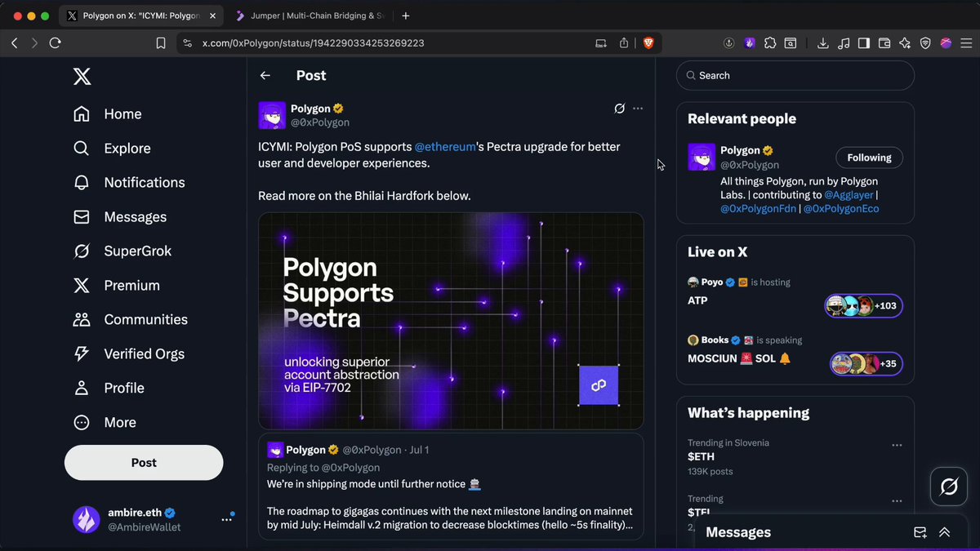Open the quoted Polygon post from Jul 1
Image resolution: width=980 pixels, height=551 pixels.
(x=451, y=487)
